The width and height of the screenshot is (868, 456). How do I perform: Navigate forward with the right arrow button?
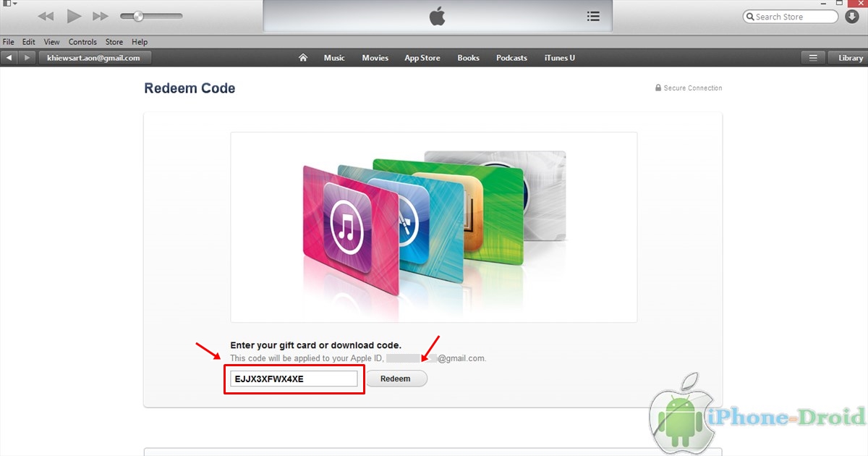(x=27, y=58)
